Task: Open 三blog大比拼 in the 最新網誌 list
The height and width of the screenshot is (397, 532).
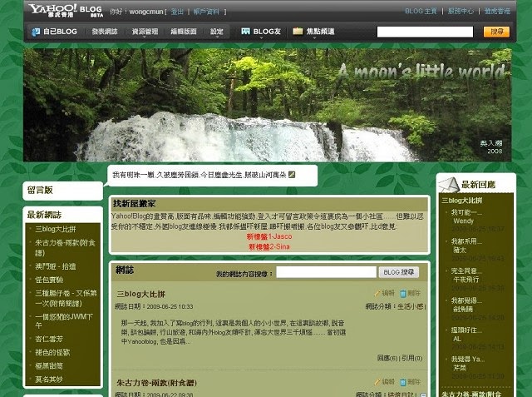Action: 56,229
